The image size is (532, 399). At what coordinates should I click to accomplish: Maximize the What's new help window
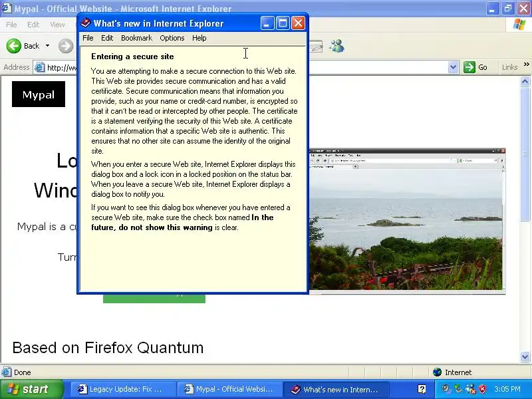[x=283, y=23]
